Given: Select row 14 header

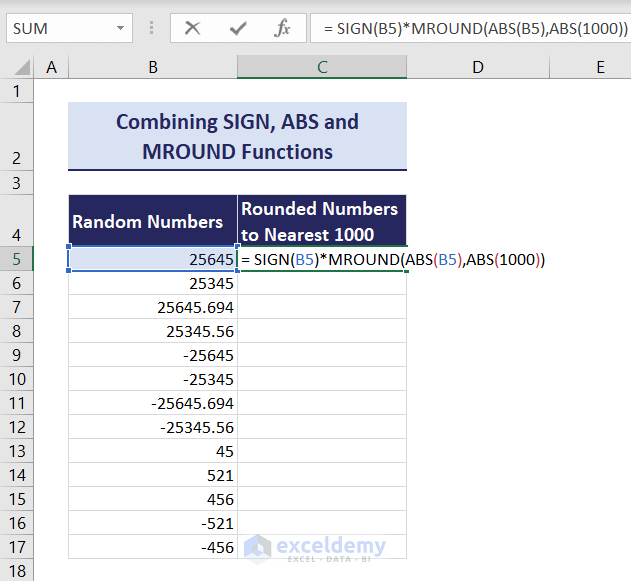Looking at the screenshot, I should pyautogui.click(x=16, y=475).
